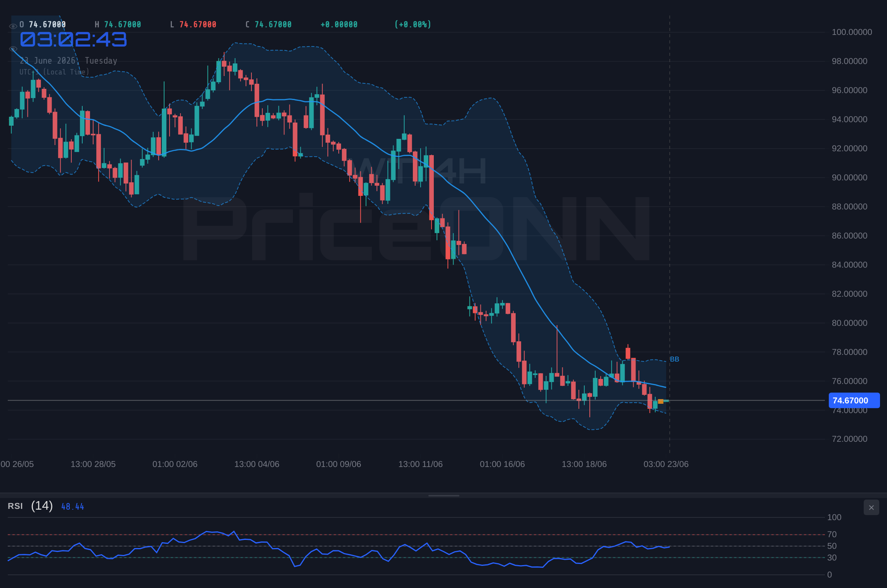Click the 72.00000 price axis label
The height and width of the screenshot is (588, 887).
coord(849,439)
